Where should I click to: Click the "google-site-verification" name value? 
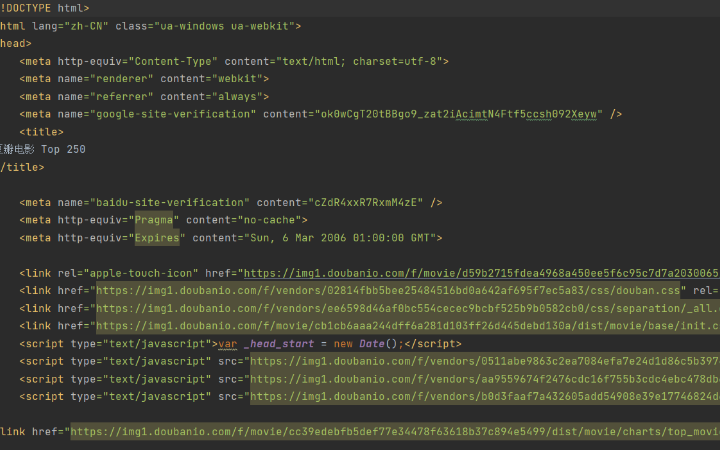tap(173, 114)
